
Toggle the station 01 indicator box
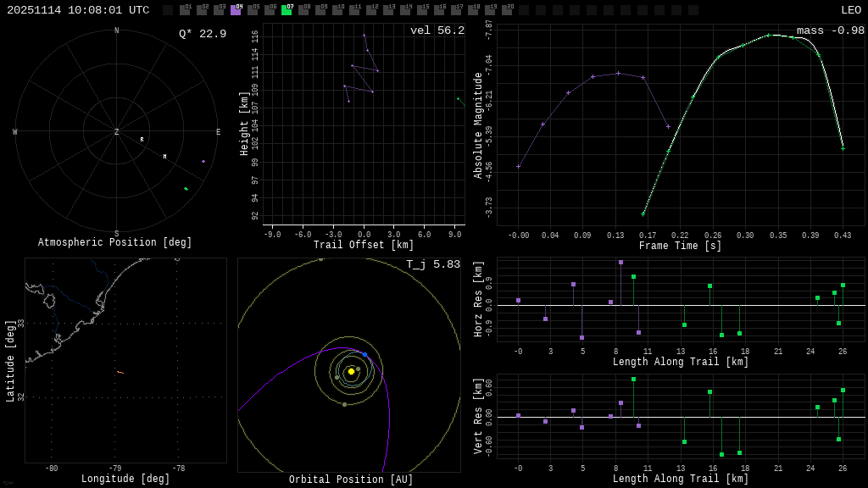click(185, 10)
